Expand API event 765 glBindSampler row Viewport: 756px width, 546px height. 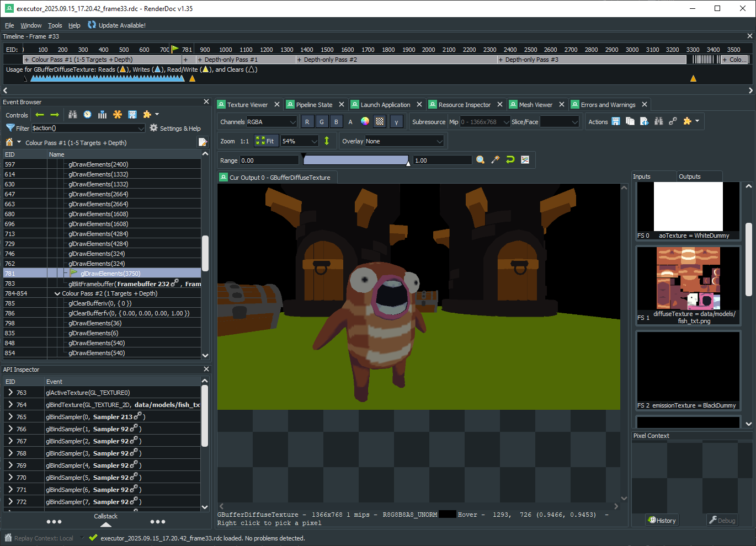(10, 416)
